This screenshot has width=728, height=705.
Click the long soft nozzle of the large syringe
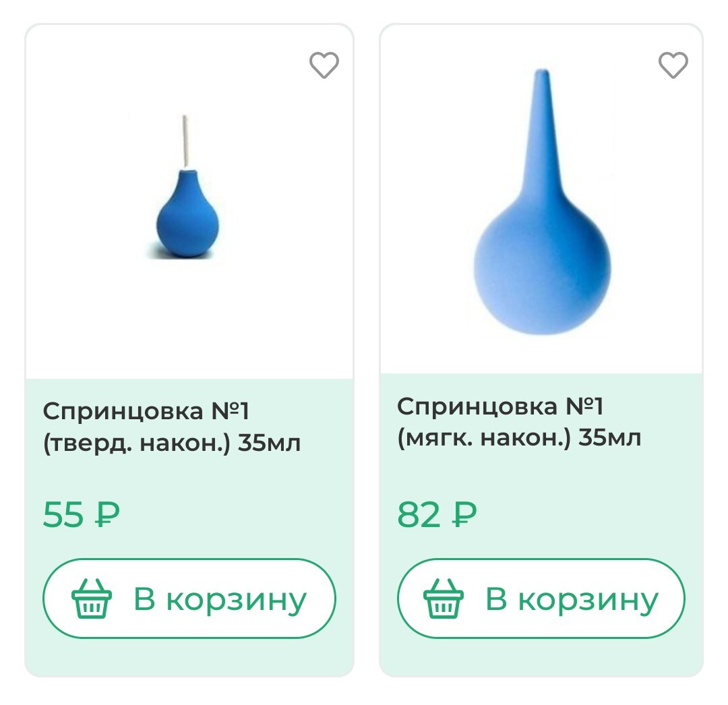tap(543, 135)
